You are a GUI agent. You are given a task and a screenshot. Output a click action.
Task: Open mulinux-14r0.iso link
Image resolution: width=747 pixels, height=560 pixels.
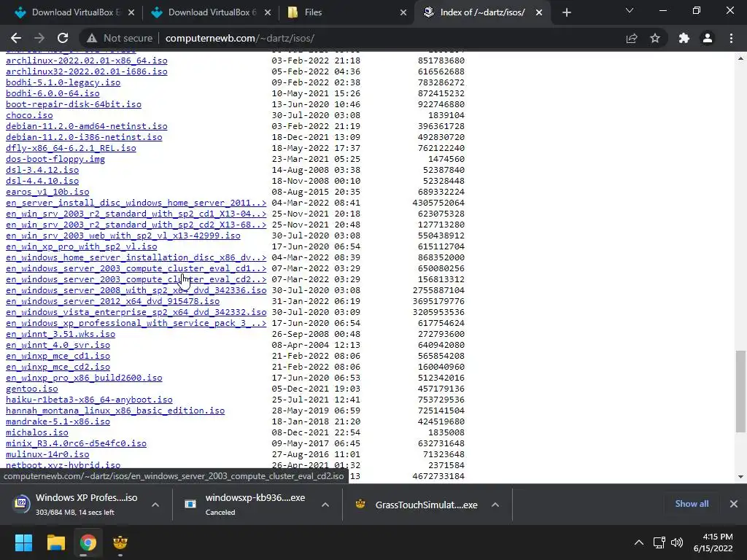pyautogui.click(x=47, y=455)
